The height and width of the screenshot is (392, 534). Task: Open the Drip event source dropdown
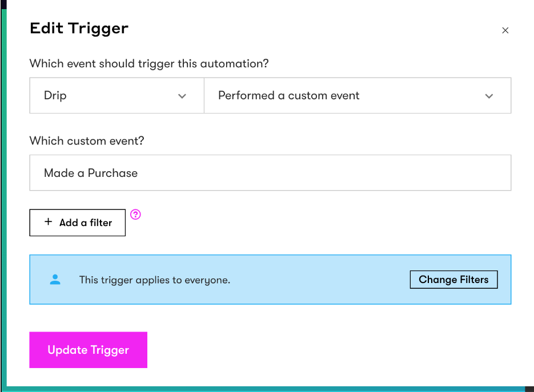(x=117, y=95)
